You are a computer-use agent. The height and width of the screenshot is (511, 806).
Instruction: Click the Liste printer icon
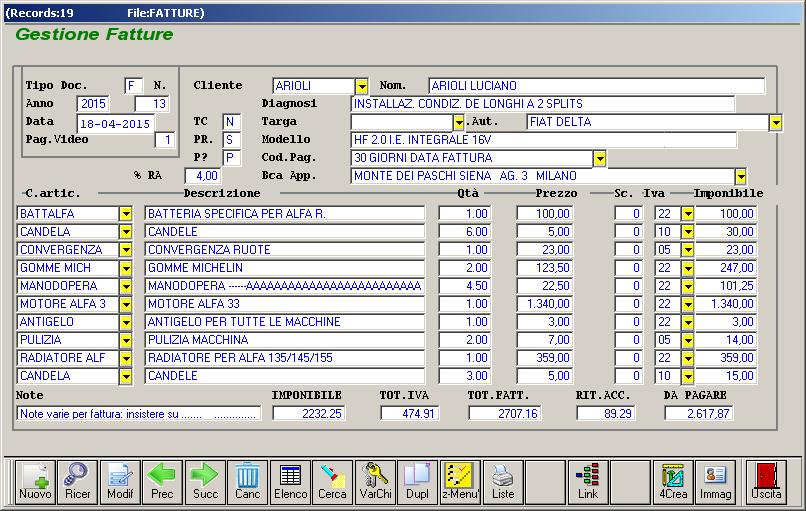tap(503, 481)
